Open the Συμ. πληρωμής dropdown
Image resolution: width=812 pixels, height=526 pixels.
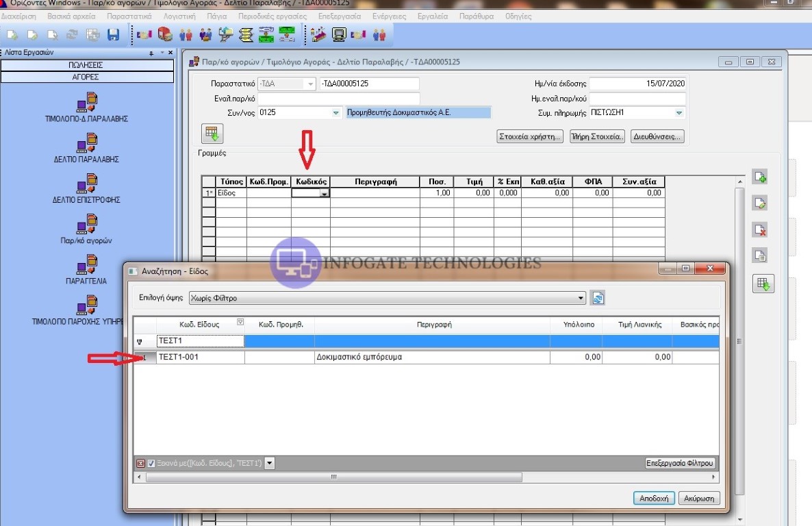point(678,113)
